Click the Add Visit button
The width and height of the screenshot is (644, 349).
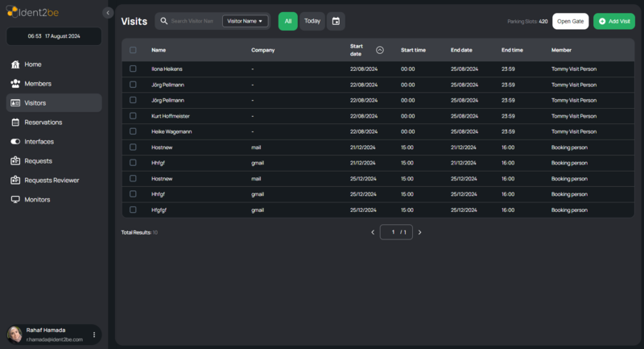point(614,21)
